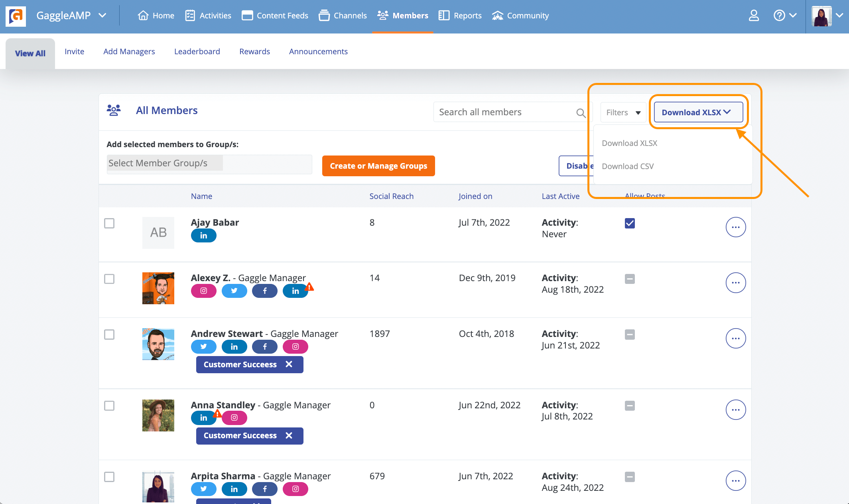The height and width of the screenshot is (504, 849).
Task: Switch to the Add Managers tab
Action: click(129, 51)
